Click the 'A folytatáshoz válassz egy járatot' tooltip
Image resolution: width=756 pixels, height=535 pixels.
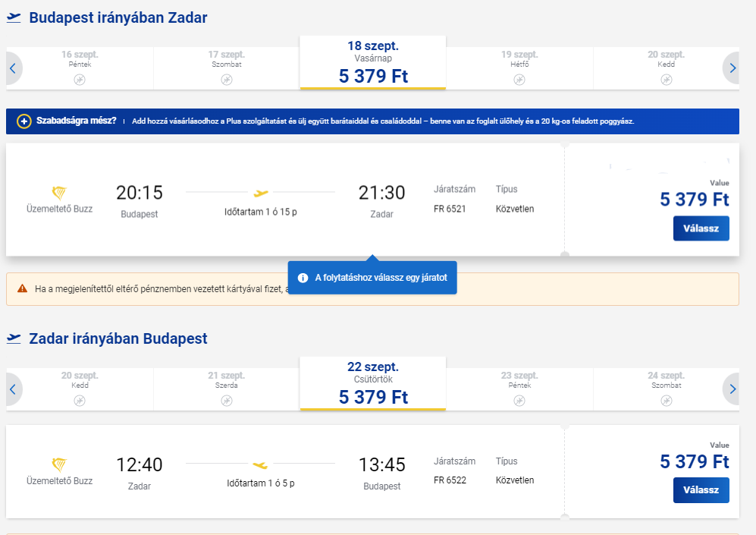(x=372, y=278)
